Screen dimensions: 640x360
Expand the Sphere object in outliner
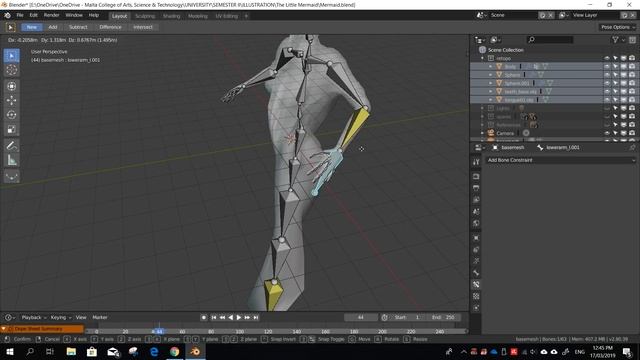pyautogui.click(x=491, y=75)
